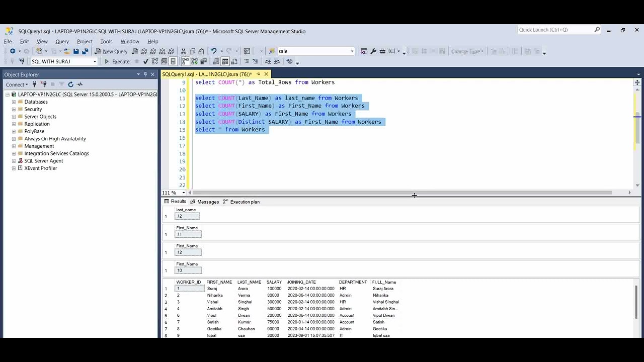The image size is (644, 362).
Task: Toggle Include Live Query Statistics
Action: [194, 61]
